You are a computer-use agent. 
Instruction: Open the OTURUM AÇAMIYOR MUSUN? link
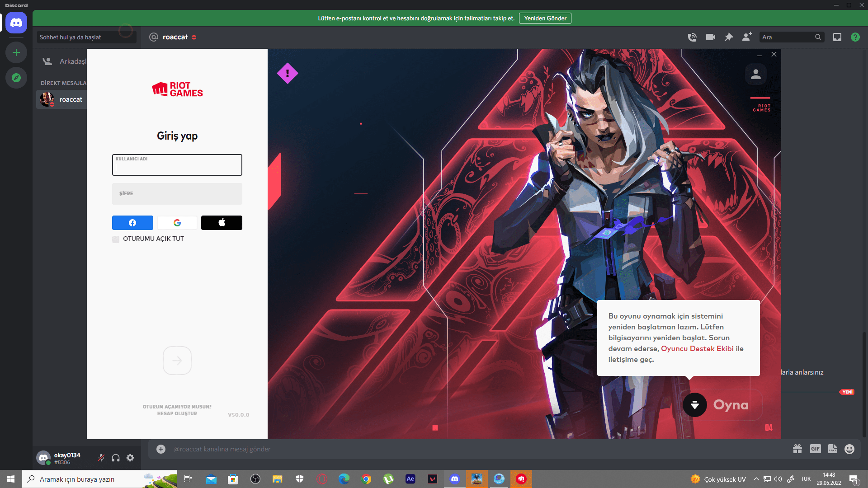177,407
